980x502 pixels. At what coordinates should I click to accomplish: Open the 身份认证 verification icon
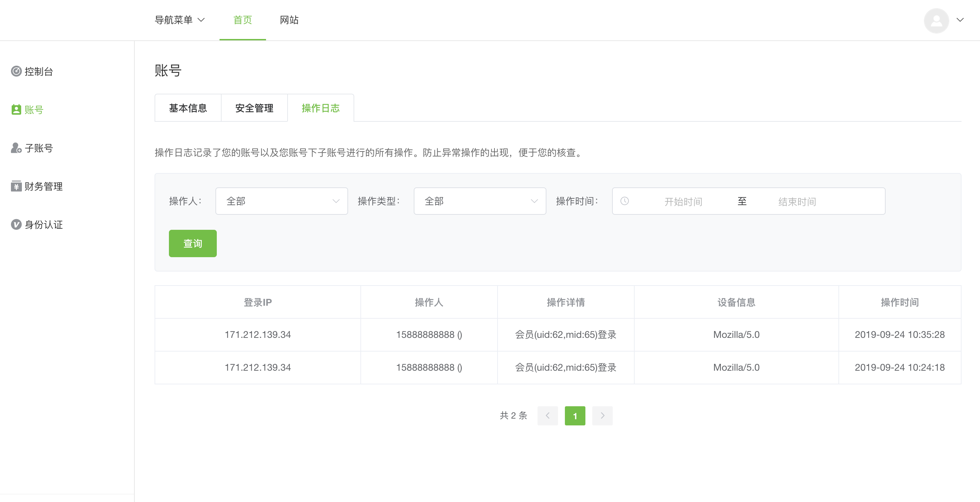click(16, 225)
